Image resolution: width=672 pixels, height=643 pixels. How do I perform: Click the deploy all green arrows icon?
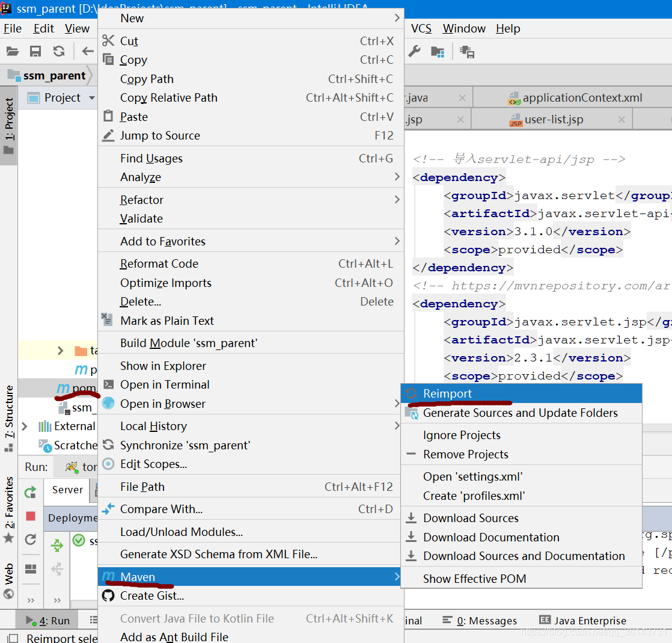pyautogui.click(x=57, y=545)
